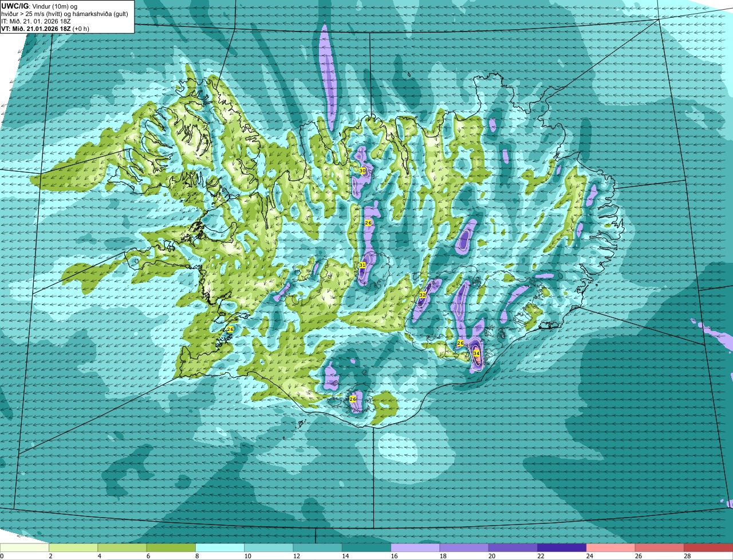Select the 6–8 olive green legend swatch
This screenshot has height=560, width=733.
(171, 548)
